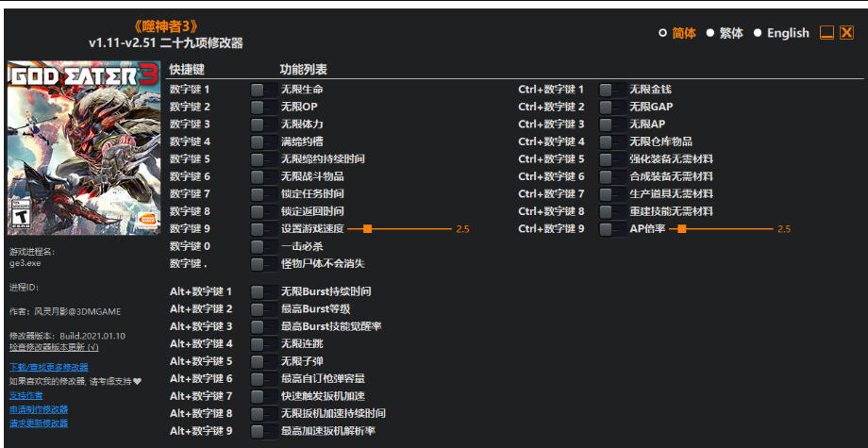The width and height of the screenshot is (868, 448).
Task: Enable 无限仓库物品 toggle
Action: [x=611, y=141]
